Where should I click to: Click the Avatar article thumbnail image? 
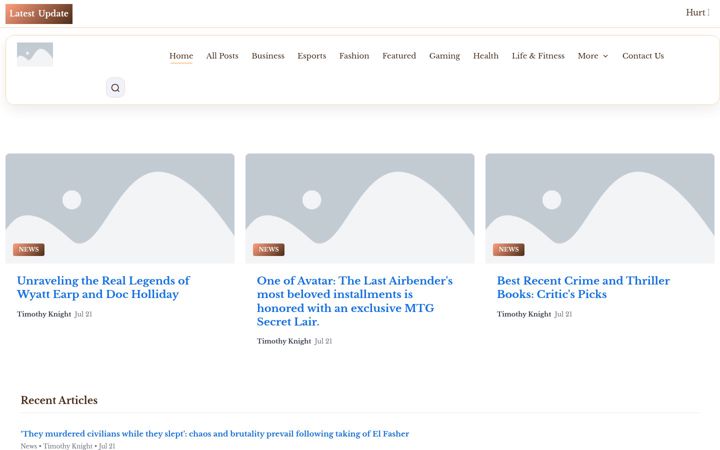point(360,208)
